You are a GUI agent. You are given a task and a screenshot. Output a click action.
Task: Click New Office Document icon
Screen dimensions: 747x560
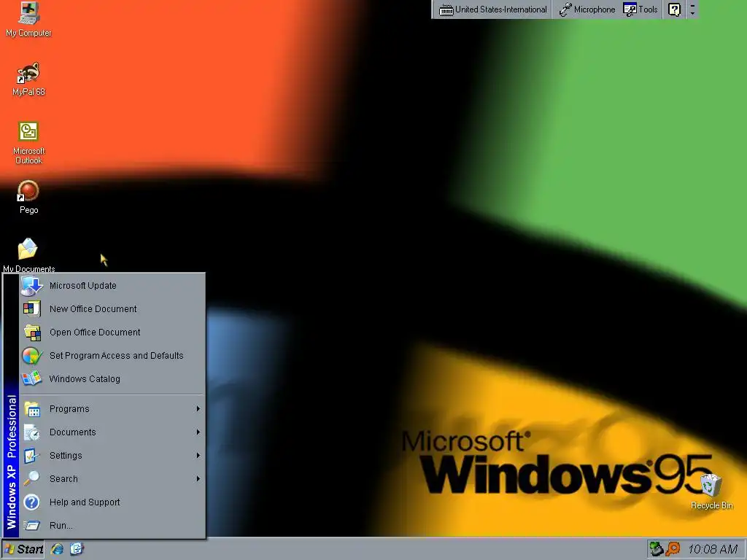[x=31, y=308]
